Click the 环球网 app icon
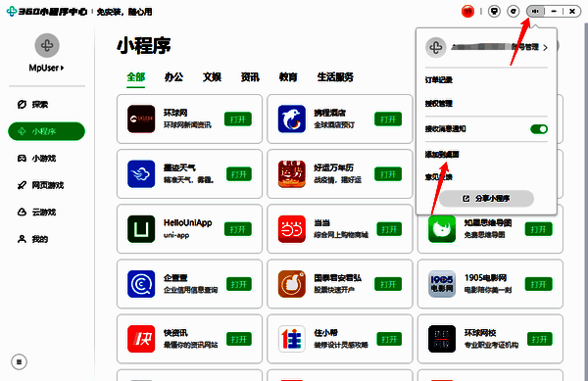This screenshot has width=588, height=381. pos(141,119)
